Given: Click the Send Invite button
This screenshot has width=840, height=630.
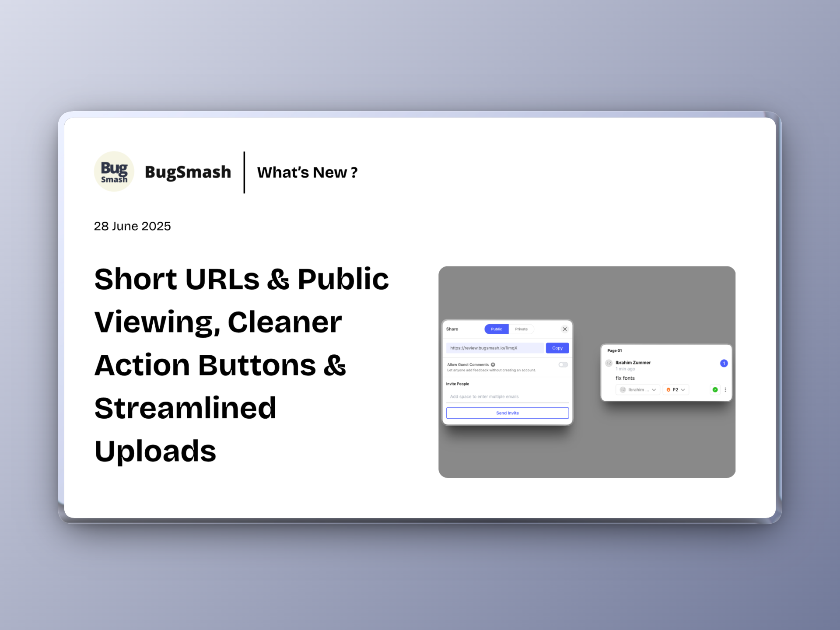Looking at the screenshot, I should [x=507, y=413].
